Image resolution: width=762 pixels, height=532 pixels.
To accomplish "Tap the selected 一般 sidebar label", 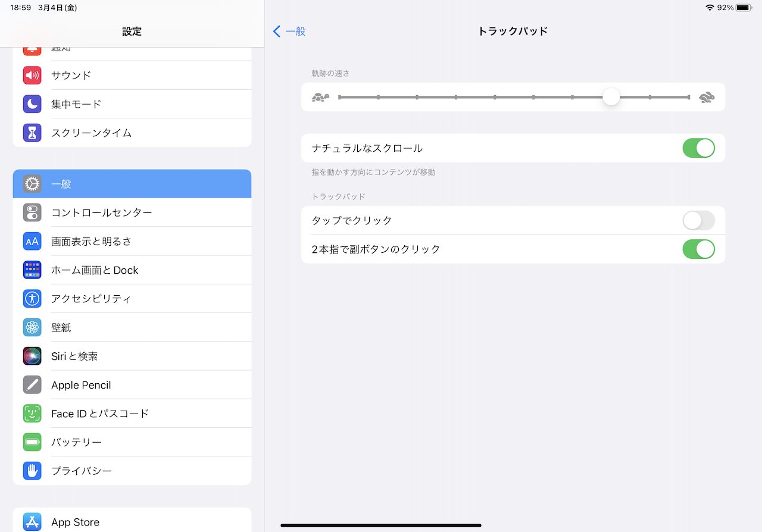I will click(61, 184).
